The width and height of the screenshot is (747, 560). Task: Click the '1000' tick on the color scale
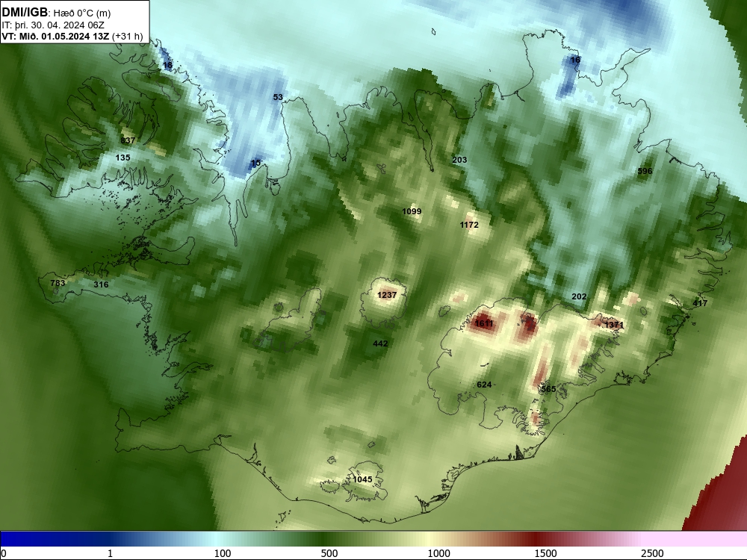[438, 553]
